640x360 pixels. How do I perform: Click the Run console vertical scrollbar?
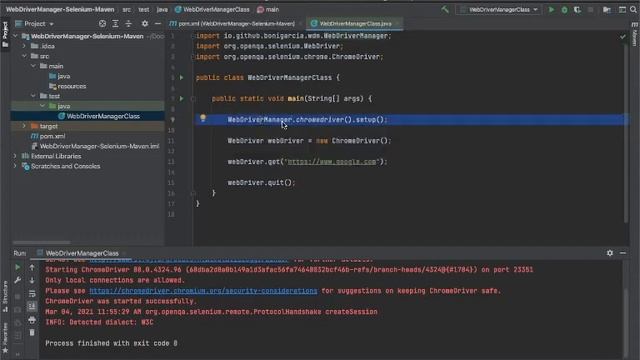(625, 322)
